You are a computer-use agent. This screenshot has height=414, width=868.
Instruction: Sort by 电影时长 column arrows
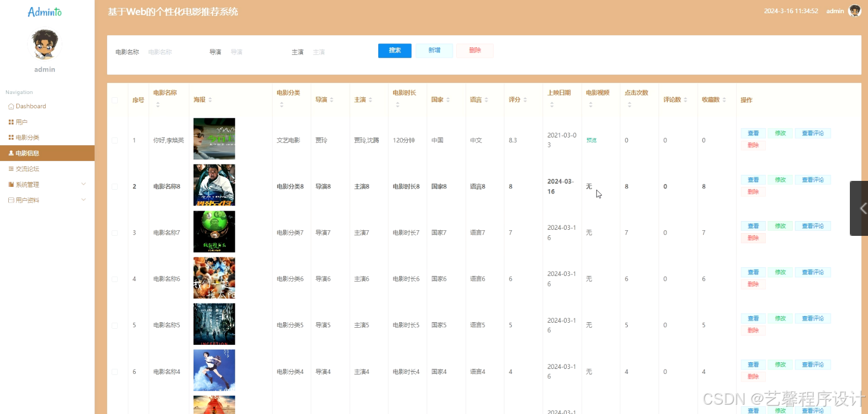coord(397,104)
